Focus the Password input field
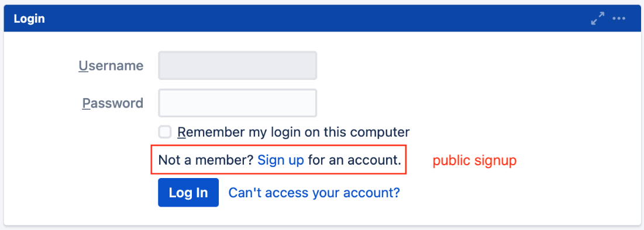Screen dimensions: 644x230 237,103
